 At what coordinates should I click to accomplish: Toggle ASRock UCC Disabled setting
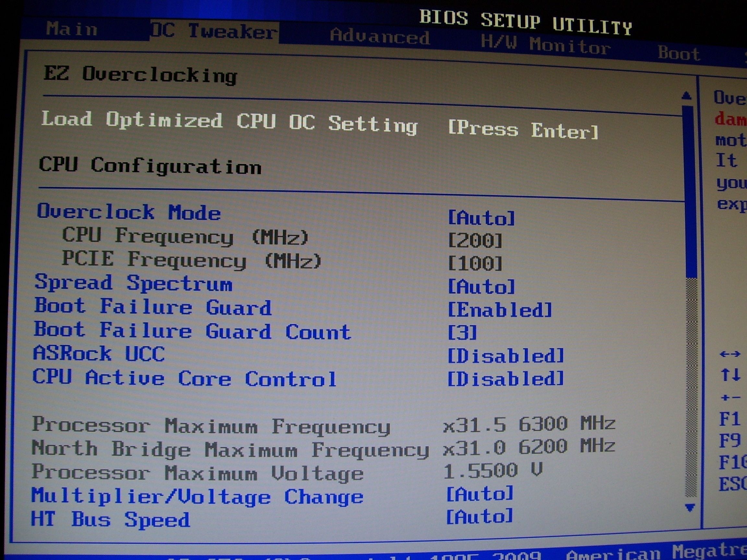pyautogui.click(x=505, y=356)
